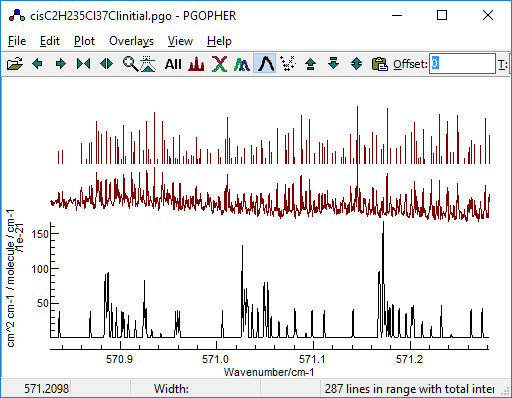
Task: Open the Plot menu
Action: tap(84, 41)
